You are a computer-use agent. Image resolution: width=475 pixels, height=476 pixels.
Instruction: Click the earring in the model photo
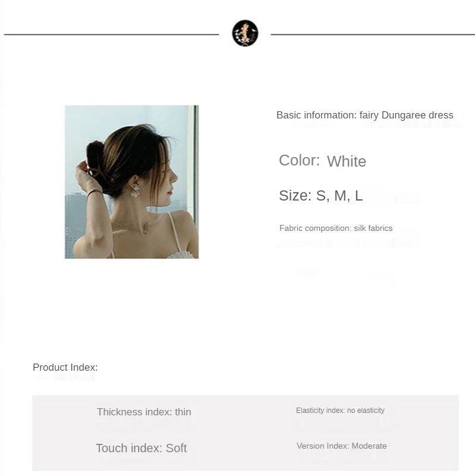point(136,191)
